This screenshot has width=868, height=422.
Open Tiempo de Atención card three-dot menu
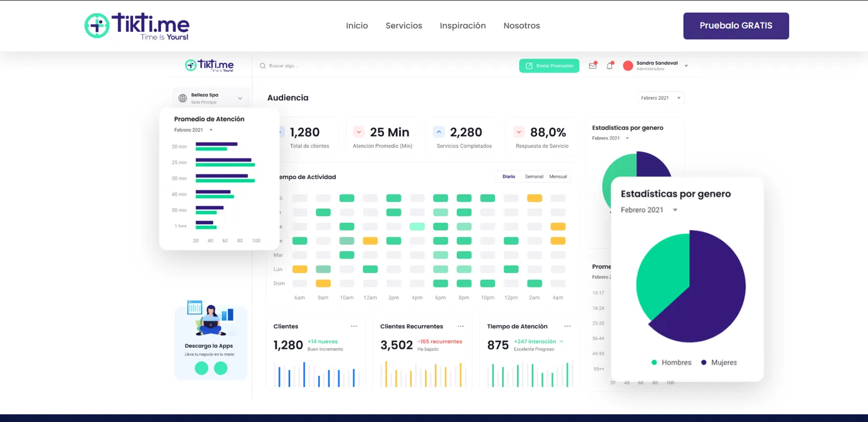pyautogui.click(x=567, y=326)
